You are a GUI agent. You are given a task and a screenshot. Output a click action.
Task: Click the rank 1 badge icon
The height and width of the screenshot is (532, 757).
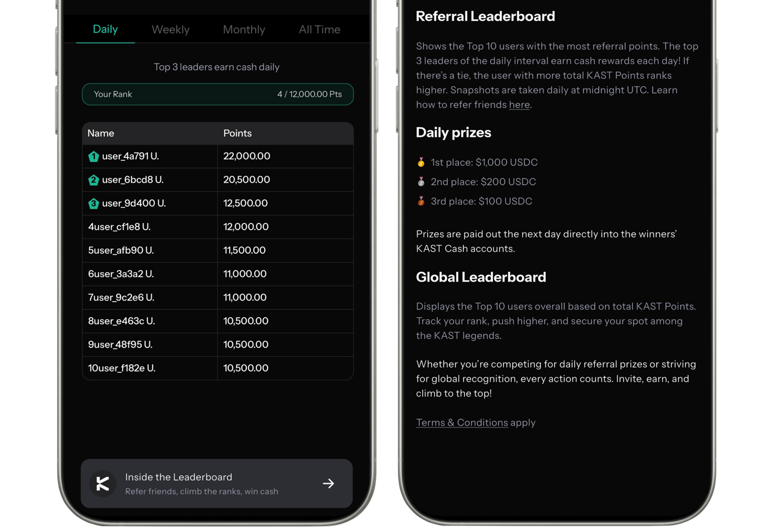[94, 156]
